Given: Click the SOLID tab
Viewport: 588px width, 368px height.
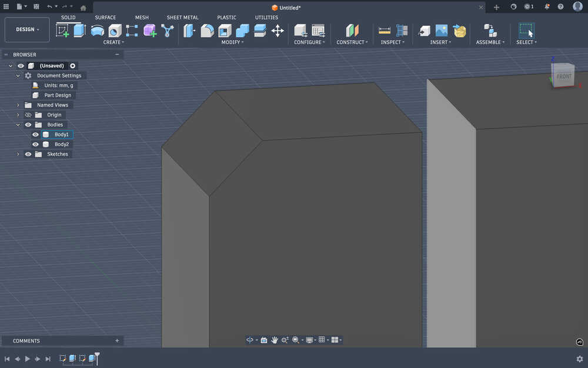Looking at the screenshot, I should click(68, 17).
